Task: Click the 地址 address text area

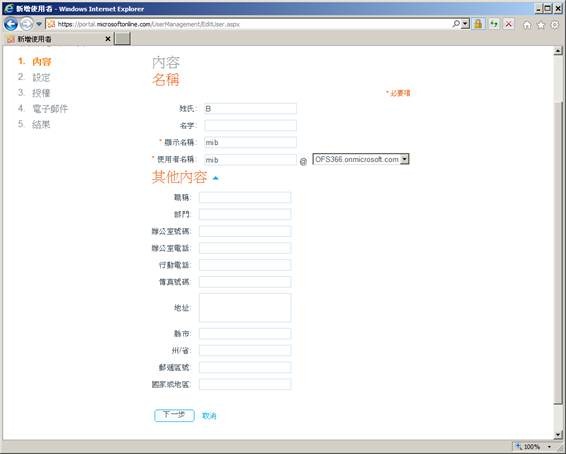Action: 245,307
